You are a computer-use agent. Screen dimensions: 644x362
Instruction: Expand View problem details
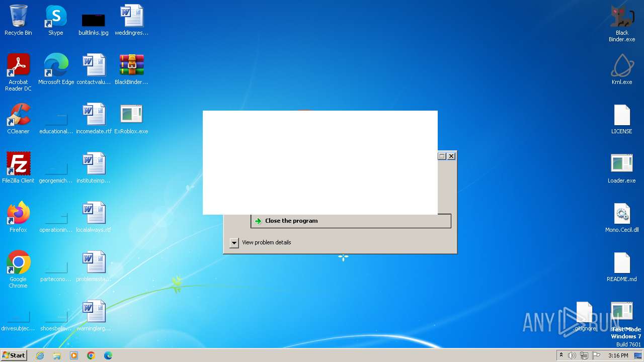[261, 242]
